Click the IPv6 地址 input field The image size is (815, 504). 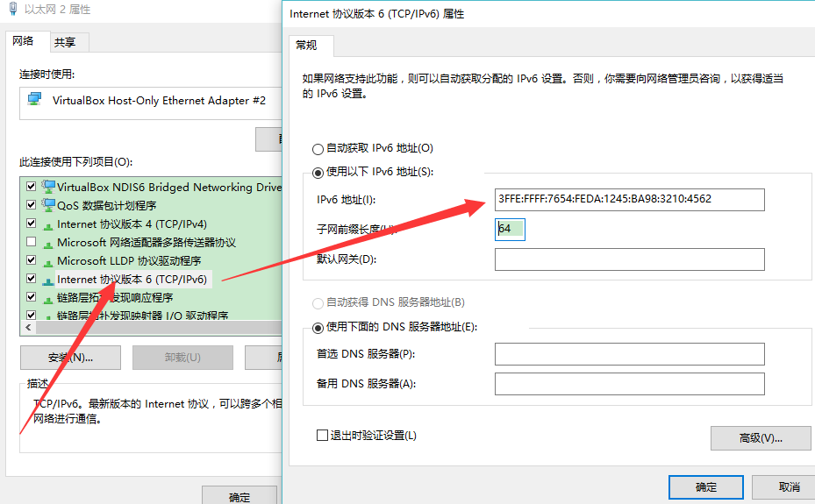[629, 199]
